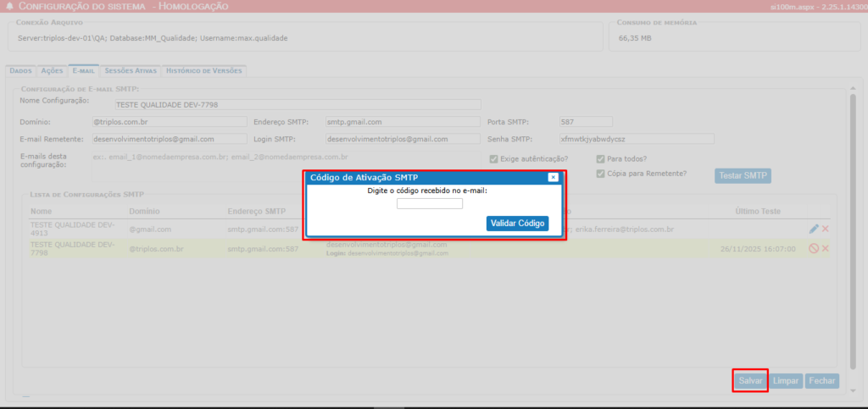Edit the DEV-4913 SMTP configuration with the pencil icon
Screen dimensions: 868x409
[814, 229]
